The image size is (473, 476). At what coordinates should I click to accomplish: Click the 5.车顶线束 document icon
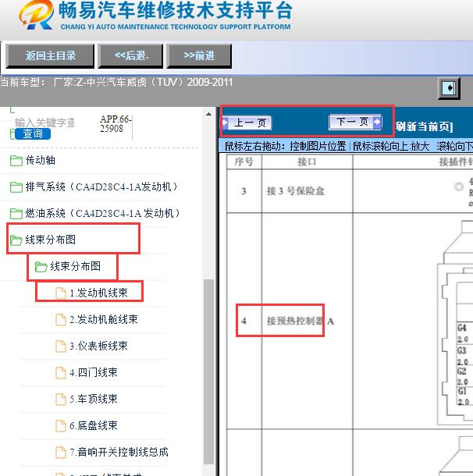[x=60, y=400]
